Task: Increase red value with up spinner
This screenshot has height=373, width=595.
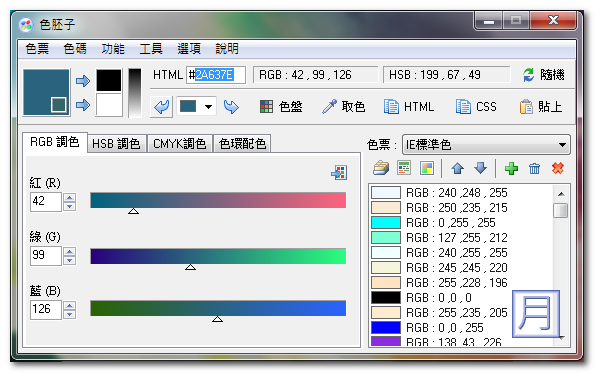Action: coord(69,197)
